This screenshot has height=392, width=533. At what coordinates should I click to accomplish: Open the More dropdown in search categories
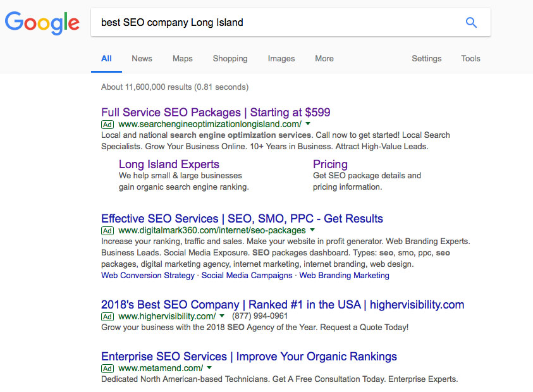pyautogui.click(x=324, y=58)
